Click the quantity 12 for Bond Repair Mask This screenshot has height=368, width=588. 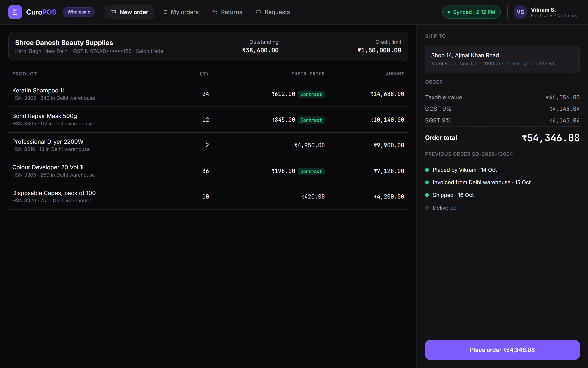pyautogui.click(x=205, y=120)
